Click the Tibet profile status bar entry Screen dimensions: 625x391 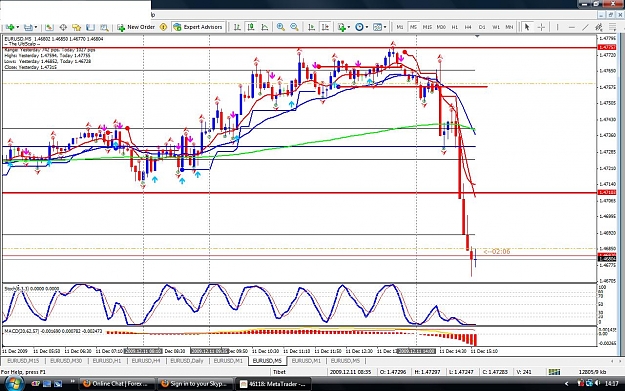coord(279,372)
